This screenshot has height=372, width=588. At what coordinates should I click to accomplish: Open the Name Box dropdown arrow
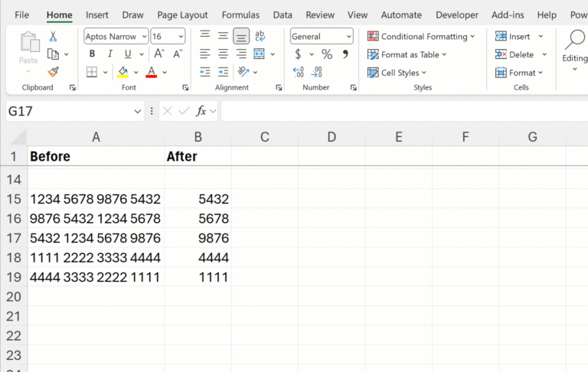tap(138, 112)
